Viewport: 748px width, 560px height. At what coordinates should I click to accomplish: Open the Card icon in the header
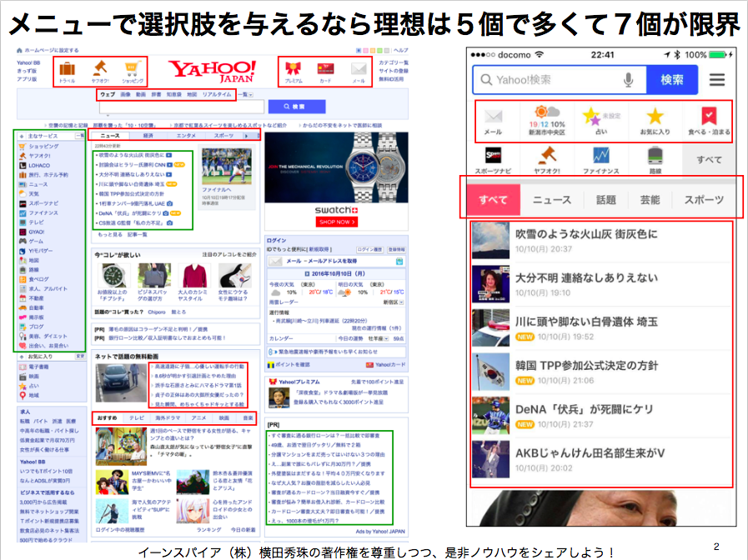(x=325, y=68)
